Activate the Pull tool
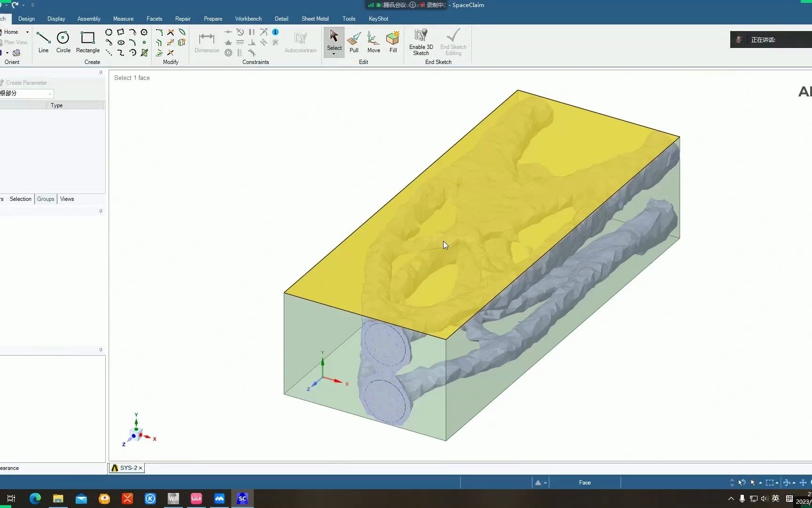The height and width of the screenshot is (508, 812). pos(353,41)
